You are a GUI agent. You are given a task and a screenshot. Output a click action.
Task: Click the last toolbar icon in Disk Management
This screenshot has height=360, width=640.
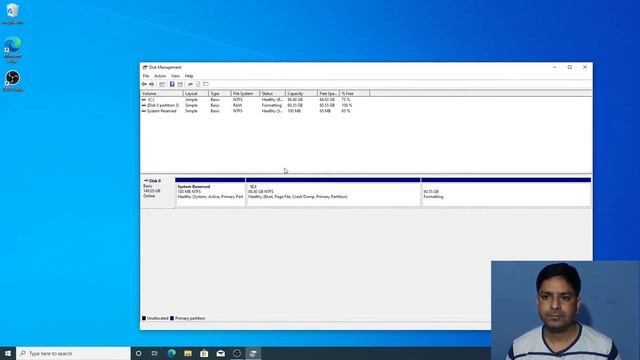point(206,84)
